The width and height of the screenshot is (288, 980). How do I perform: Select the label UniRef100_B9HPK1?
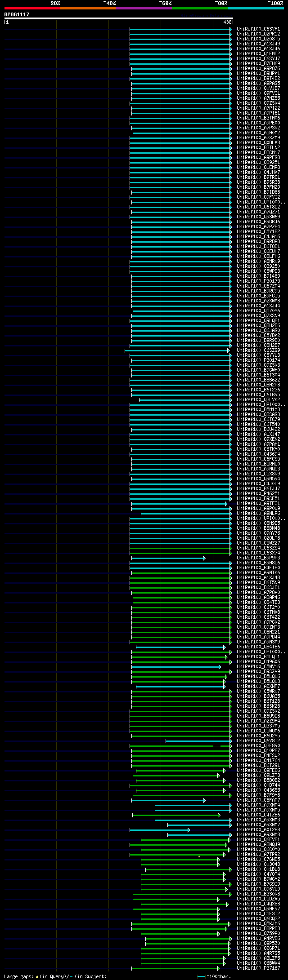click(x=258, y=74)
